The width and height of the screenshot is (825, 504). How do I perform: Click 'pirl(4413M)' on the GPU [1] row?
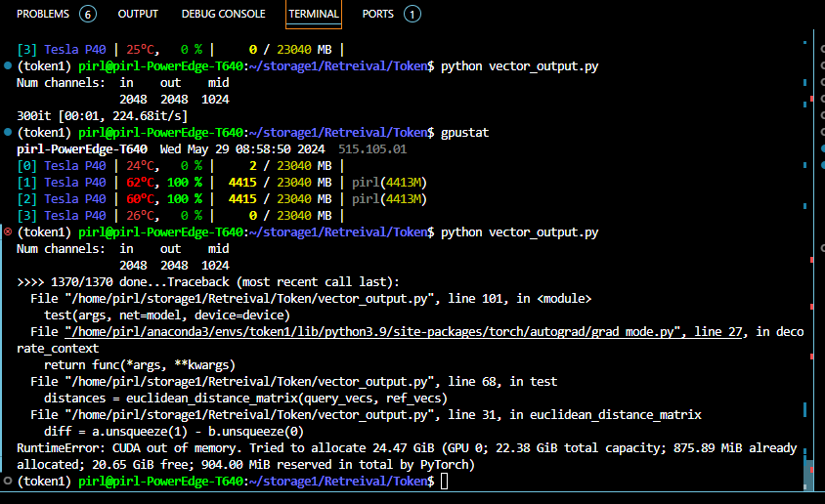389,183
